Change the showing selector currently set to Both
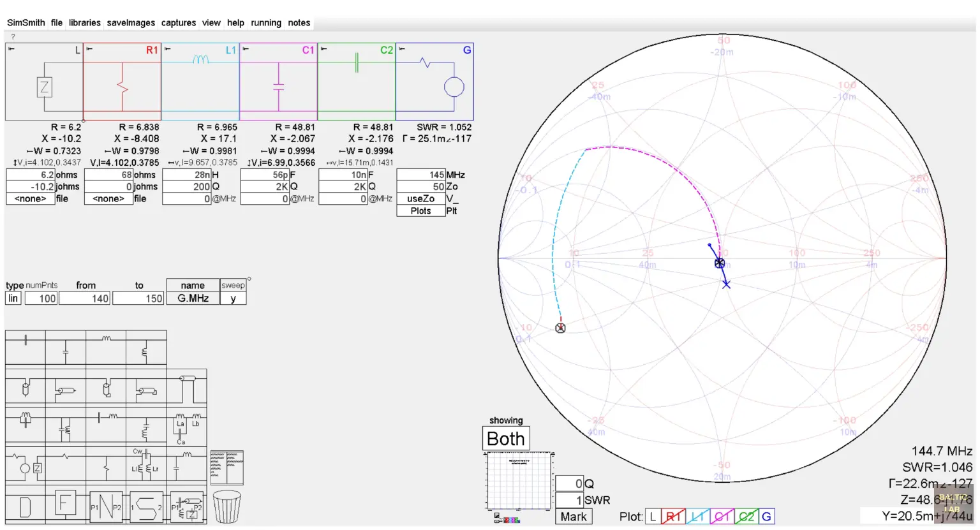Screen dimensions: 980x530 pyautogui.click(x=506, y=439)
